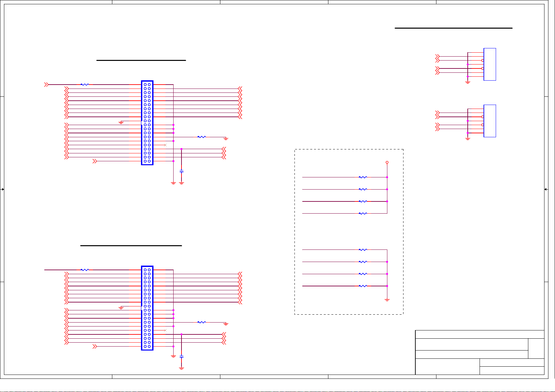
Task: Select the capacitor beside the upper connector
Action: (181, 171)
